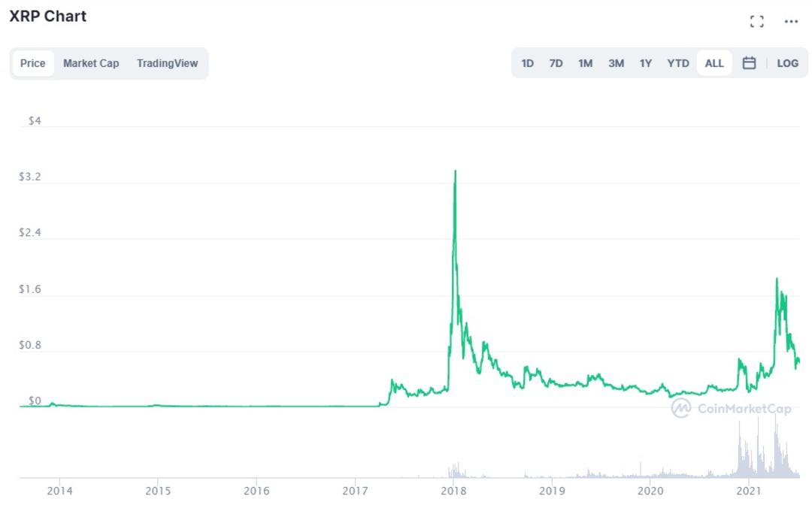
Task: Set chart range to YTD
Action: pyautogui.click(x=678, y=63)
